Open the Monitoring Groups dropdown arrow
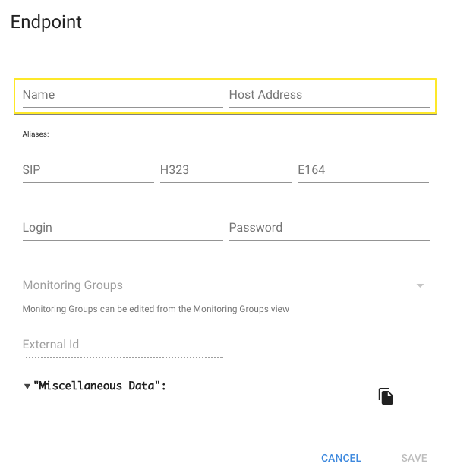This screenshot has height=476, width=451. coord(420,285)
